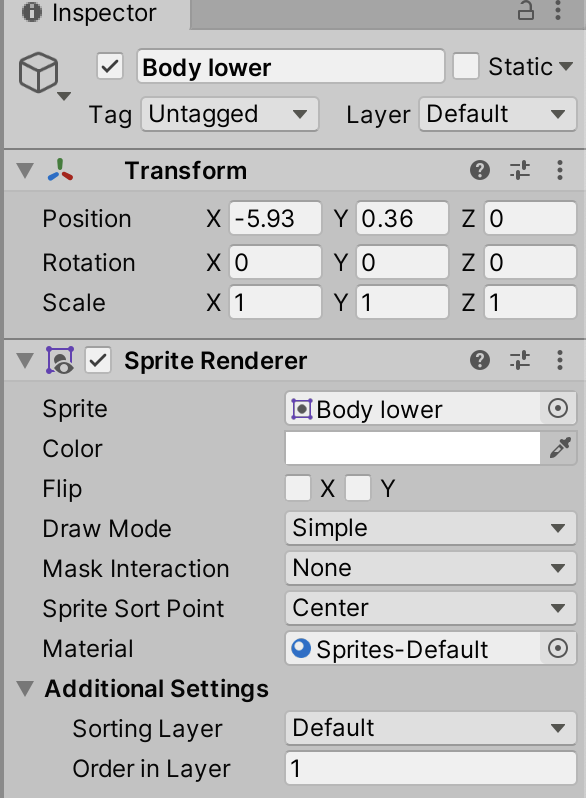Click the Position label
586x798 pixels.
coord(87,219)
